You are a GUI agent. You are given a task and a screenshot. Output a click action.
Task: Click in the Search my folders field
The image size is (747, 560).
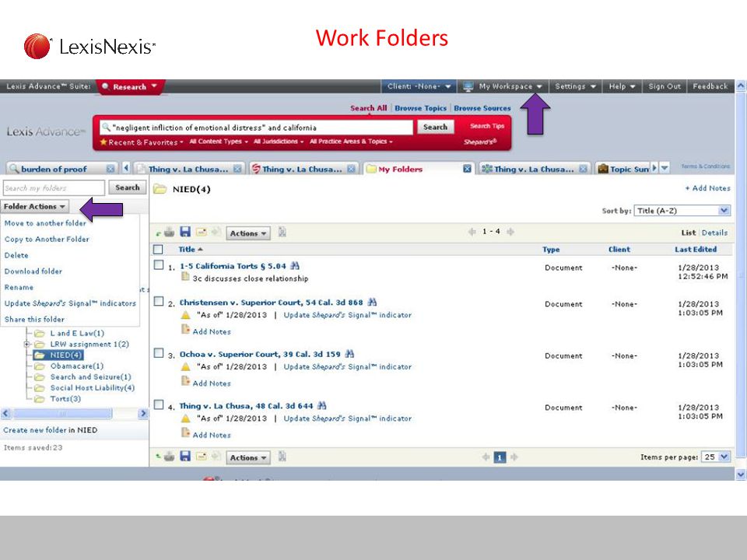pyautogui.click(x=54, y=188)
